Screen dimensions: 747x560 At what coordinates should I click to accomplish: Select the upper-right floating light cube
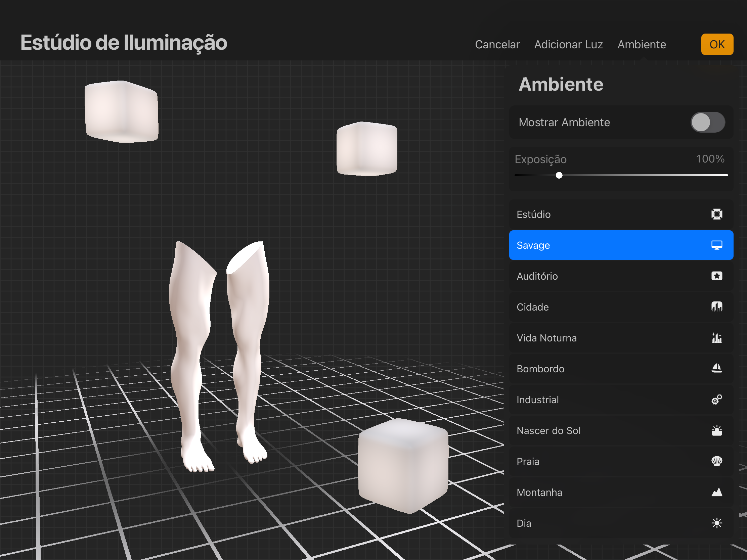tap(367, 149)
